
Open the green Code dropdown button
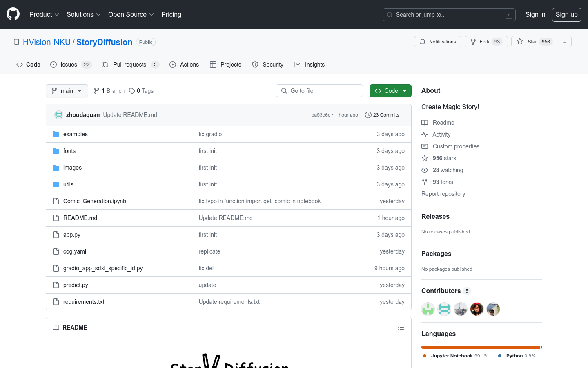pyautogui.click(x=390, y=91)
